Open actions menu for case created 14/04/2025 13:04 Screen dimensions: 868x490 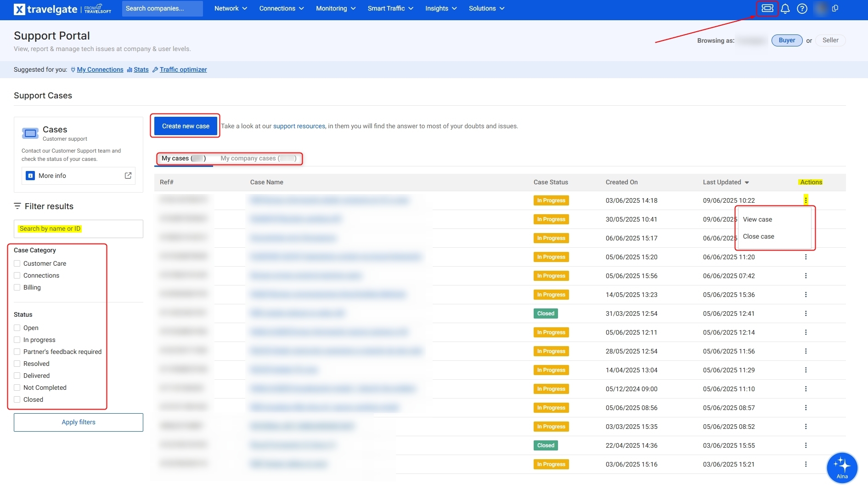[x=806, y=370]
